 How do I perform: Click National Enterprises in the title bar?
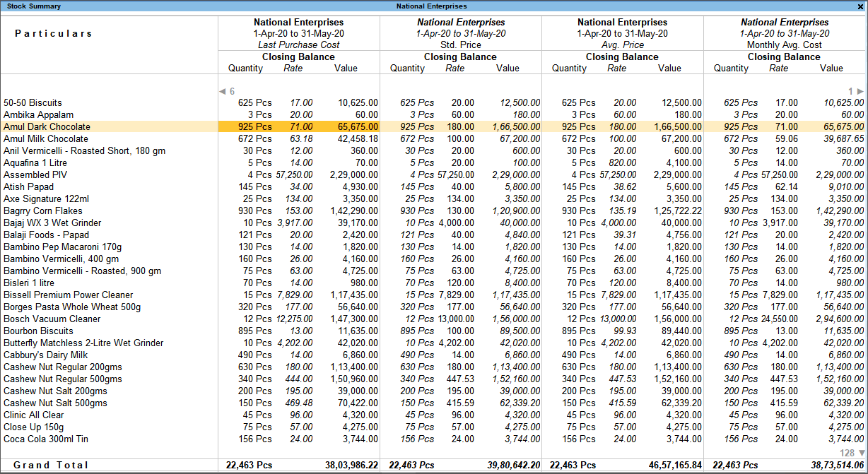[431, 6]
